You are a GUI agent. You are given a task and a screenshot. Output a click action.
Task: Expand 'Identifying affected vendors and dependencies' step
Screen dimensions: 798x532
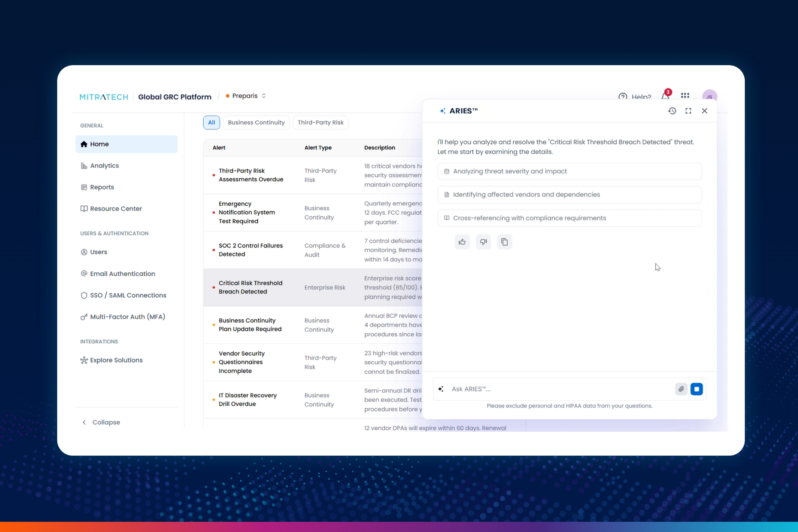569,195
